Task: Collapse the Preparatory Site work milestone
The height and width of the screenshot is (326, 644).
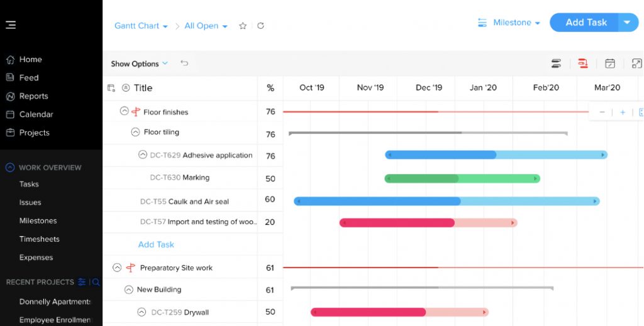Action: 116,268
